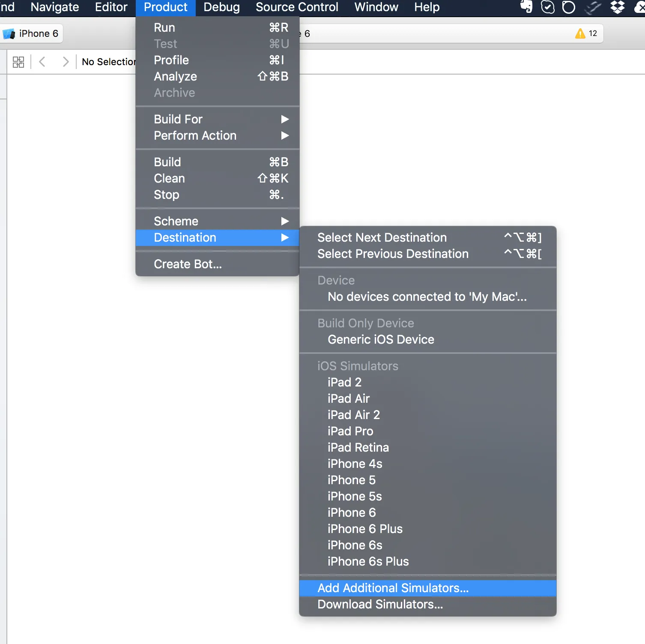
Task: Select the iPhone 6 simulator entry
Action: pos(428,512)
